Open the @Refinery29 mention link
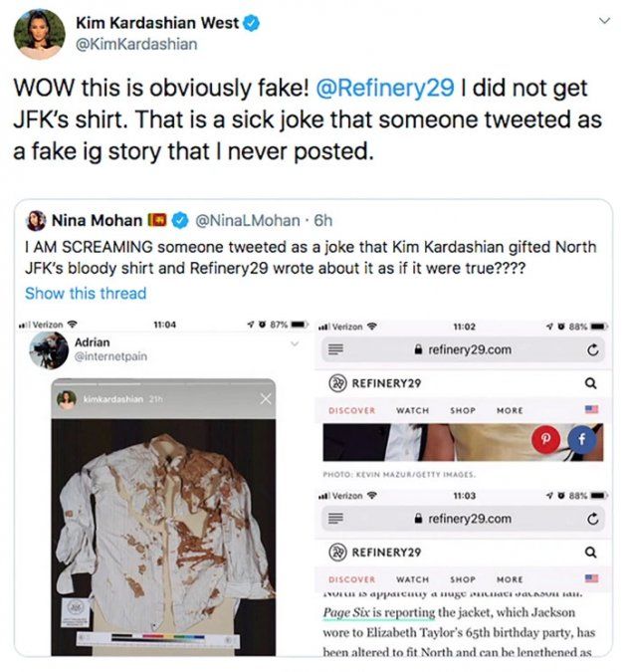Screen dimensions: 628x672 [x=384, y=89]
